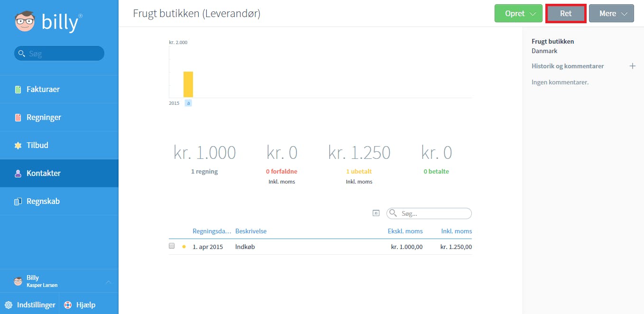The height and width of the screenshot is (314, 644).
Task: Add a comment with the plus icon
Action: coord(632,66)
